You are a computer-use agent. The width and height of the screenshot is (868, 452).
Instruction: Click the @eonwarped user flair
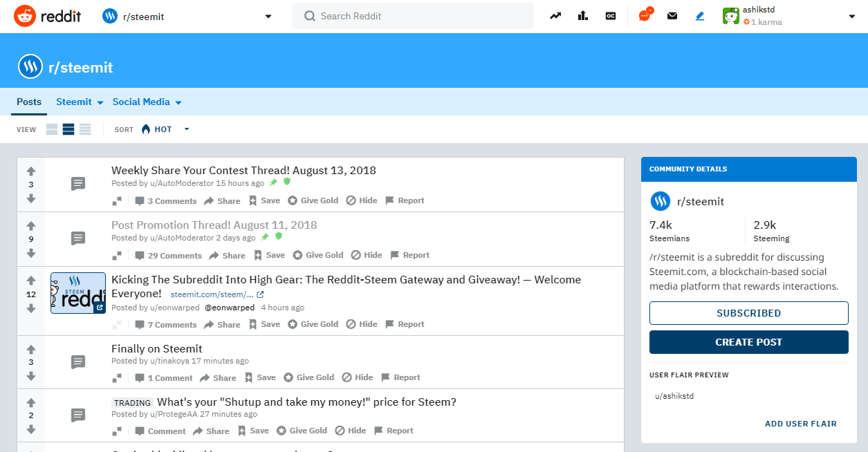[230, 308]
